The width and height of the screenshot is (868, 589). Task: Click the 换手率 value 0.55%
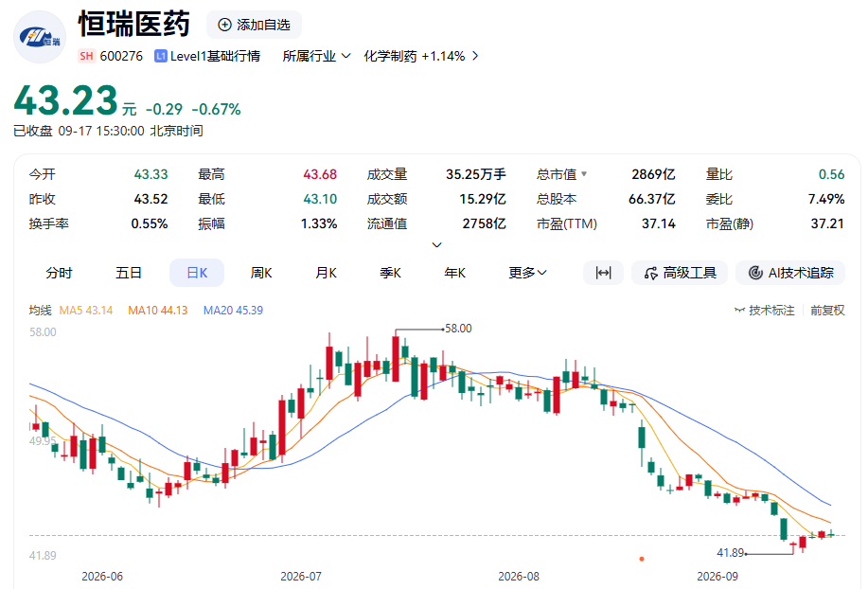(150, 223)
